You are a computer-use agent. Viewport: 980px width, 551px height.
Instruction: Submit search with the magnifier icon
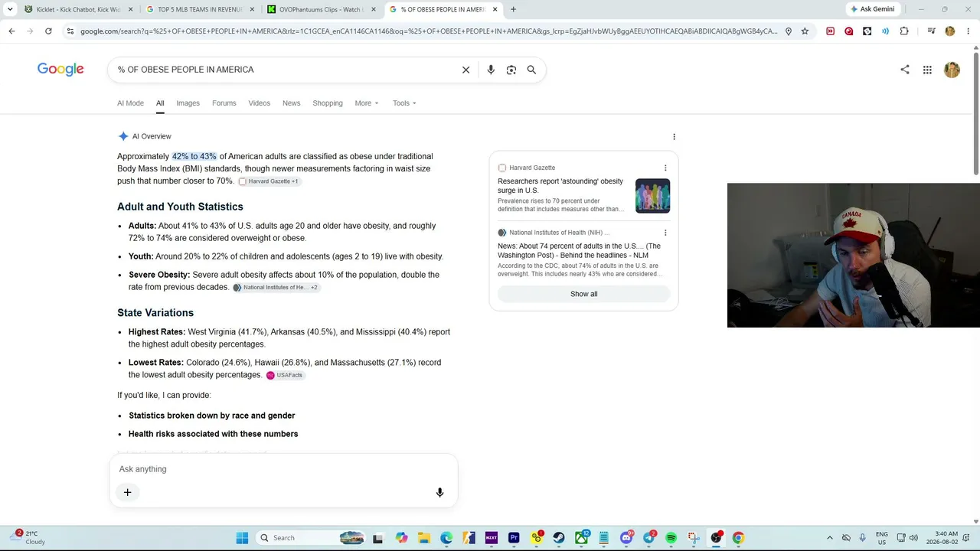click(x=531, y=70)
